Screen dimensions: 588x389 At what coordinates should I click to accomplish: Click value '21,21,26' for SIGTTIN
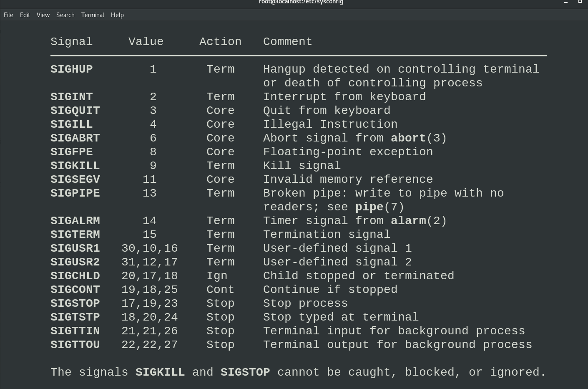click(150, 331)
